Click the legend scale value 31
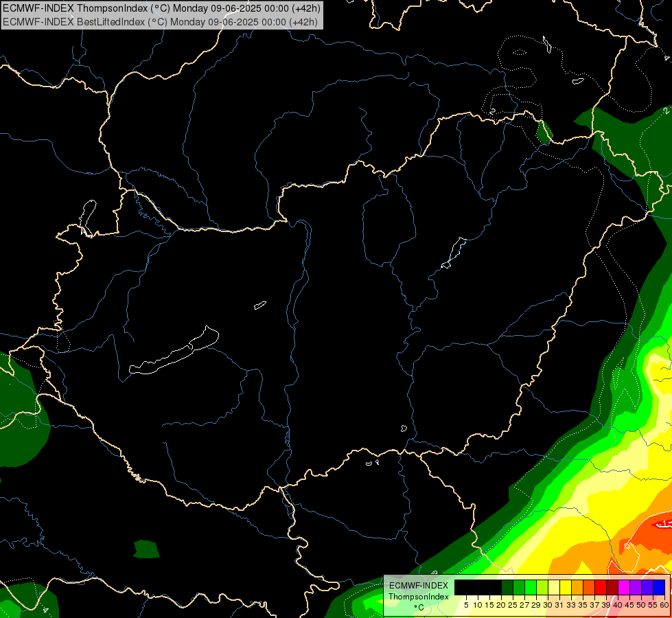Screen dimensions: 672x618 (x=559, y=605)
